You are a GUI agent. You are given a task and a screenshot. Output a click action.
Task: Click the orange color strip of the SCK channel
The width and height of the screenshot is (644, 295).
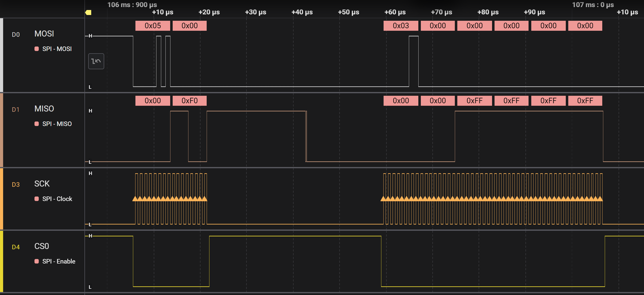(x=1, y=199)
